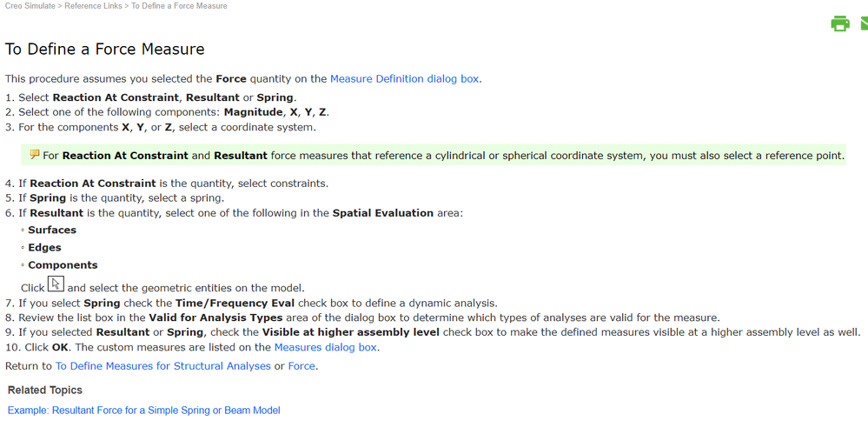Go to 'To Define Measures for Structural Analyses'
Screen dimensions: 868x421
[163, 366]
